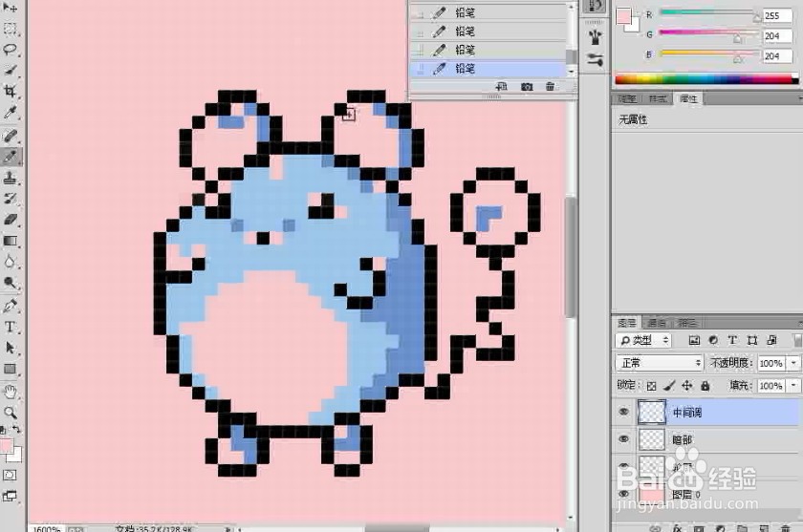Filter layers by shape layers

tap(751, 340)
